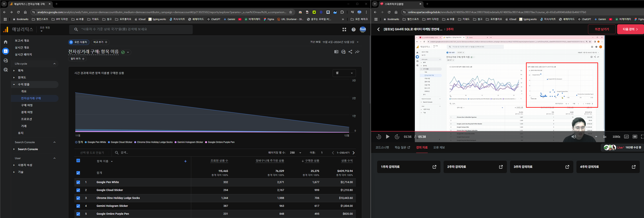Play the lecture video
The width and height of the screenshot is (644, 218).
pyautogui.click(x=388, y=137)
